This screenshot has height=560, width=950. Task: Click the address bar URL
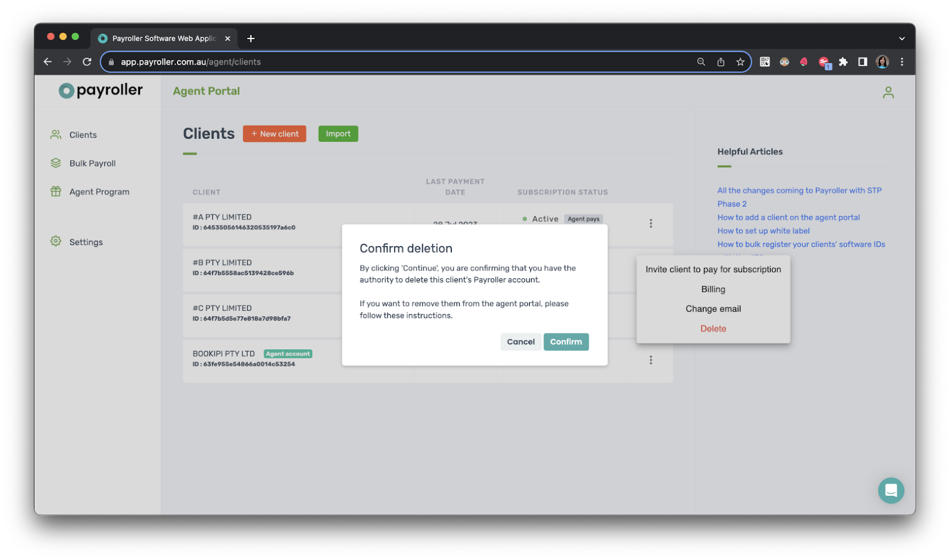(x=191, y=62)
